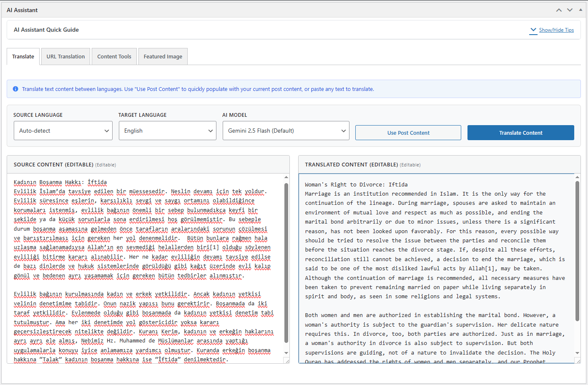Click translated content scrollbar up arrow

pyautogui.click(x=577, y=177)
